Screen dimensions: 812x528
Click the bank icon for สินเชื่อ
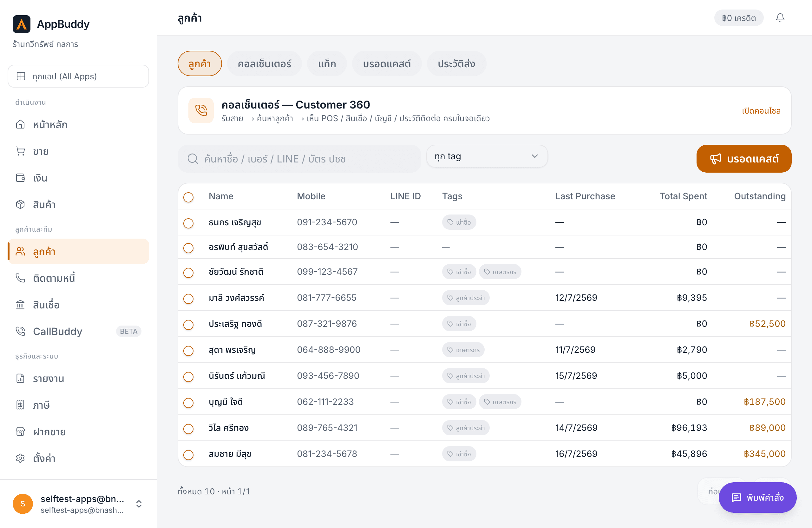21,304
